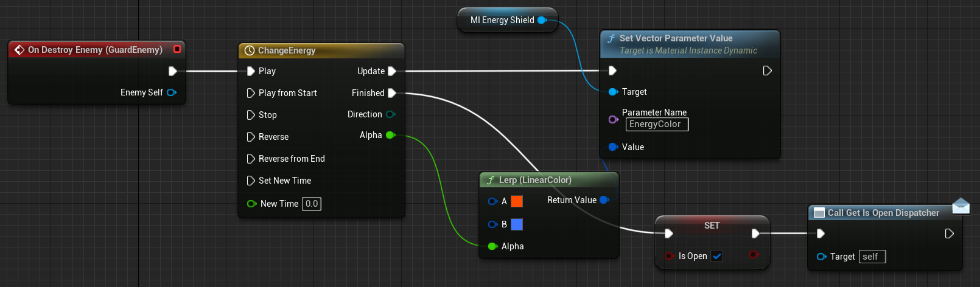Click the SET node exec output pin
980x287 pixels.
pos(755,233)
